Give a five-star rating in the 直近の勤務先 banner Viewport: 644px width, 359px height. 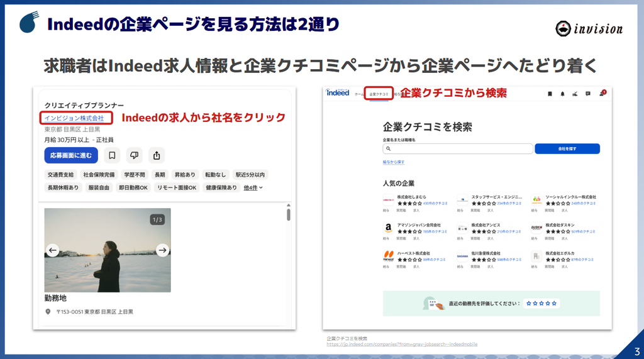point(554,304)
